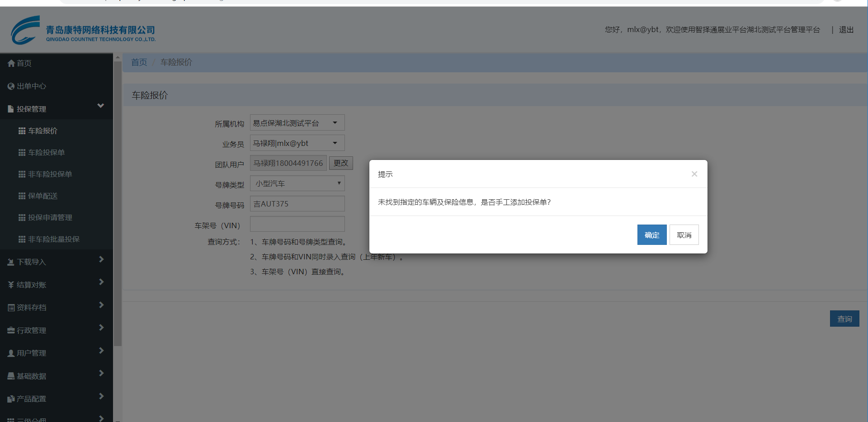868x422 pixels.
Task: Open the 所属机构 dropdown
Action: click(297, 123)
